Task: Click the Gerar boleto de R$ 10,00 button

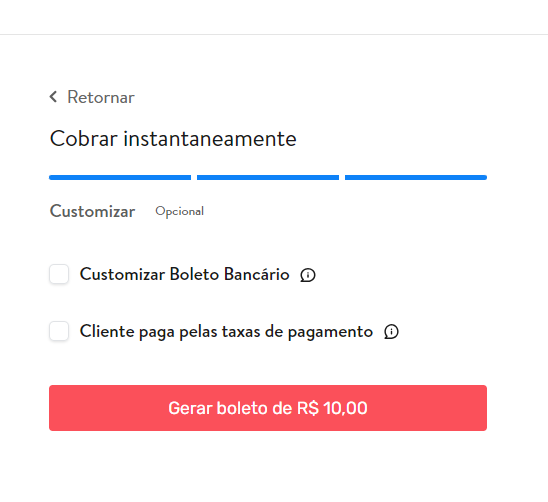Action: (x=268, y=408)
